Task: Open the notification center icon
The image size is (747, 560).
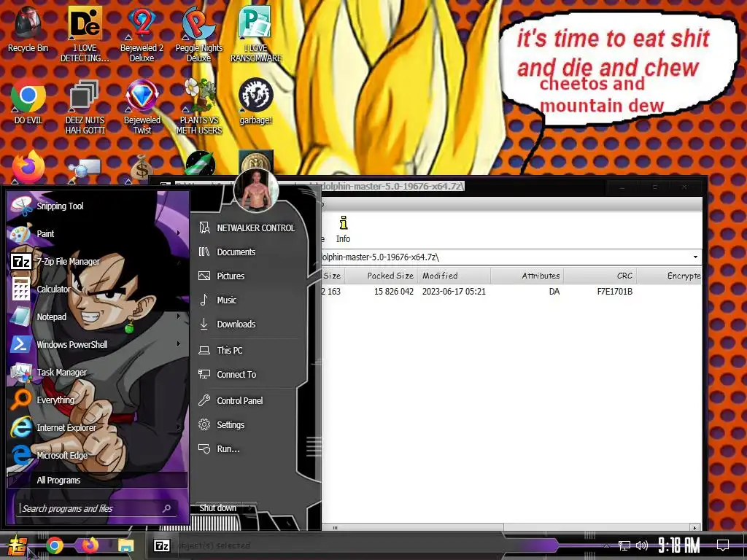Action: (723, 545)
